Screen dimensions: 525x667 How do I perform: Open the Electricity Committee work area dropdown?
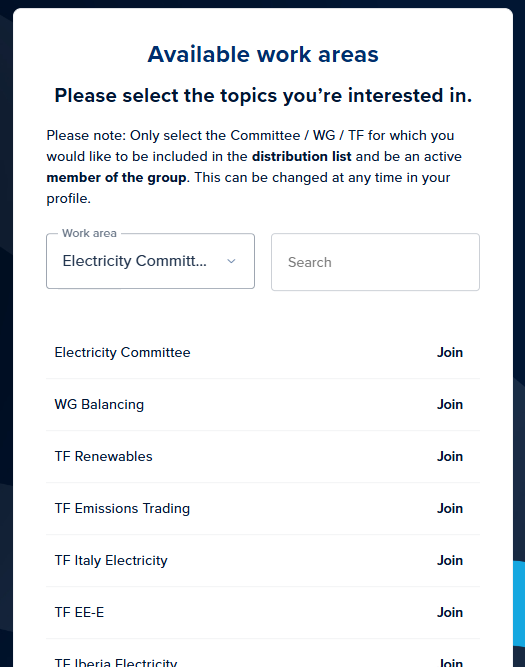(x=151, y=261)
